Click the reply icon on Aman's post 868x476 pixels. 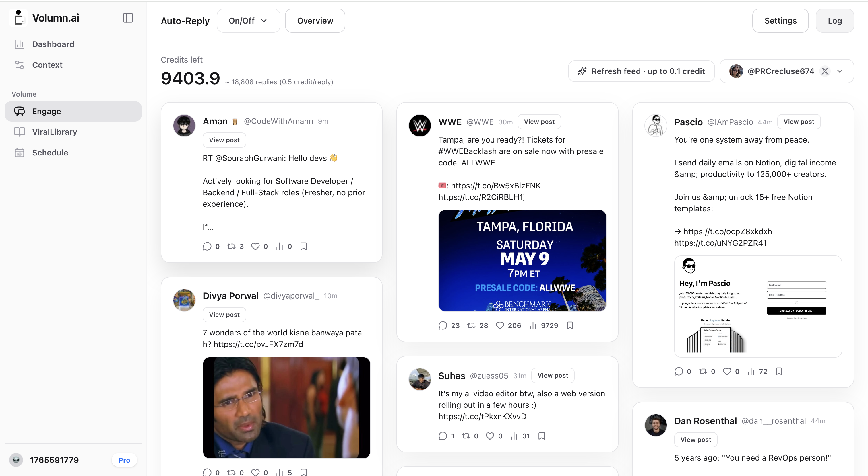coord(207,246)
